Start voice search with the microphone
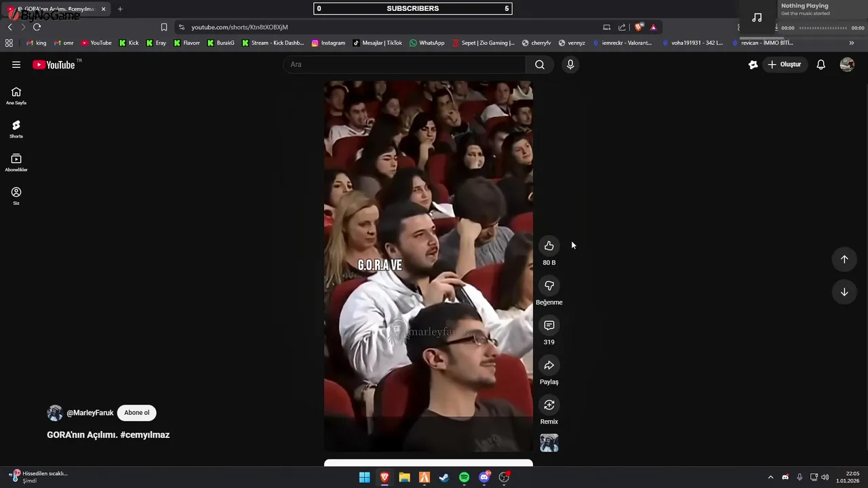This screenshot has width=868, height=488. point(570,64)
